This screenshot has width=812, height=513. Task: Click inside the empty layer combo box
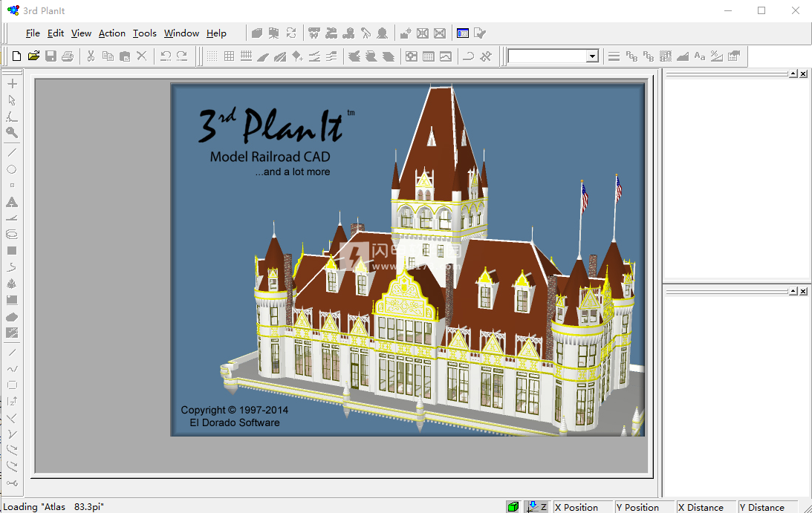point(548,56)
